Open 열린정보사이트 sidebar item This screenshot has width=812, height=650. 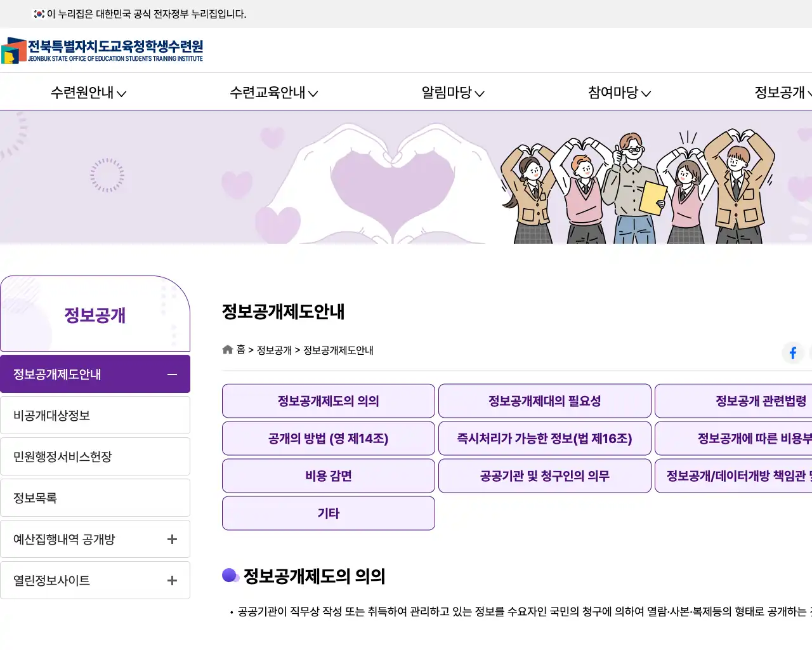point(95,580)
